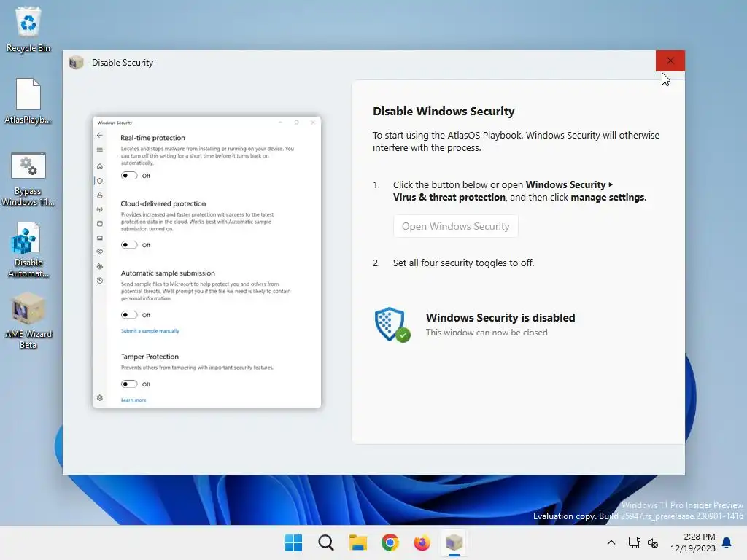This screenshot has height=560, width=747.
Task: Select the AME Wizard Beta desktop icon
Action: pos(28,322)
